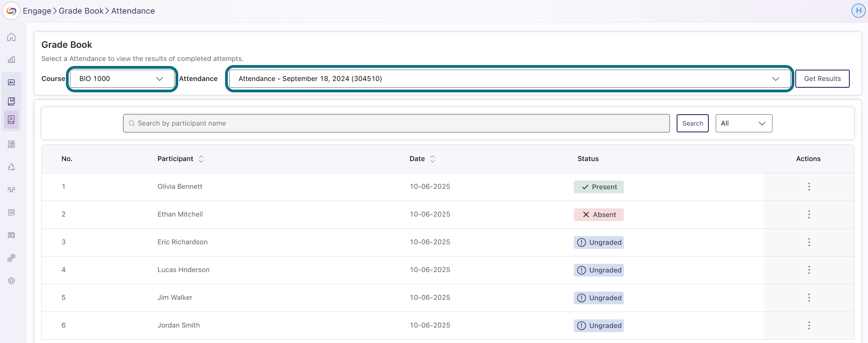
Task: Open actions menu for Jordan Smith
Action: pos(809,325)
